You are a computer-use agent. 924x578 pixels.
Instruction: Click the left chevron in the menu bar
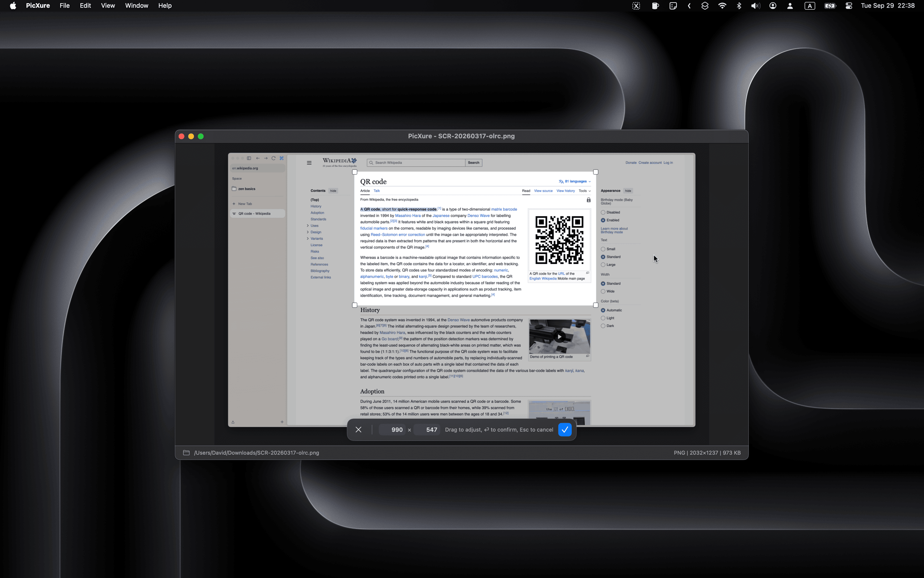tap(689, 6)
